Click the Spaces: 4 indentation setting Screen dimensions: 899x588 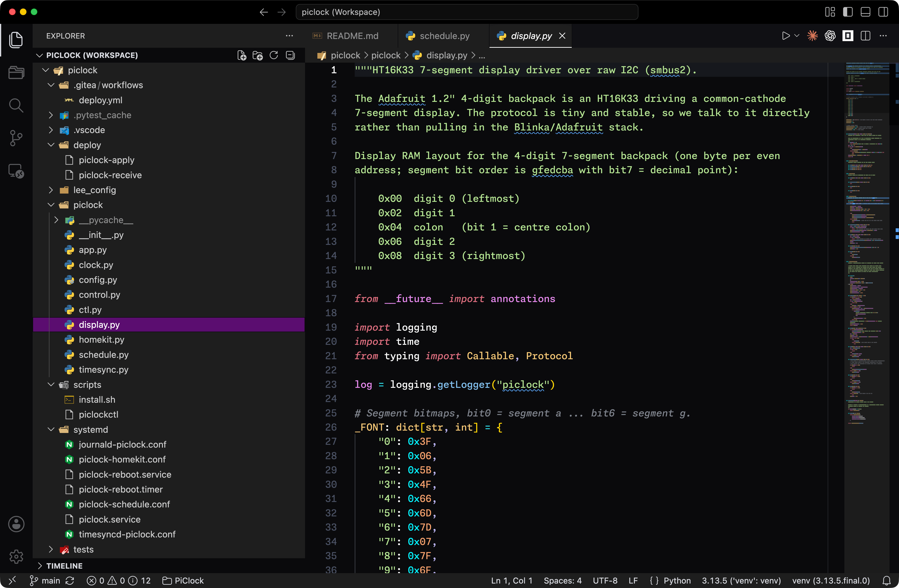click(x=563, y=580)
